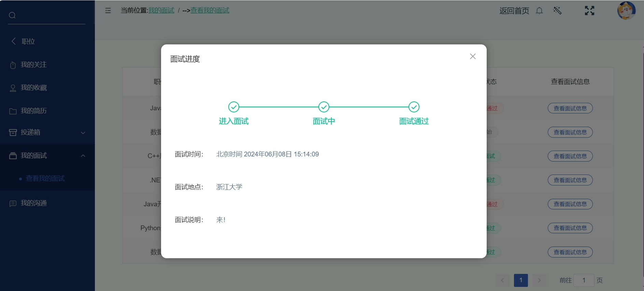Viewport: 644px width, 291px height.
Task: Click the 查看面试信息 column header
Action: tap(570, 82)
